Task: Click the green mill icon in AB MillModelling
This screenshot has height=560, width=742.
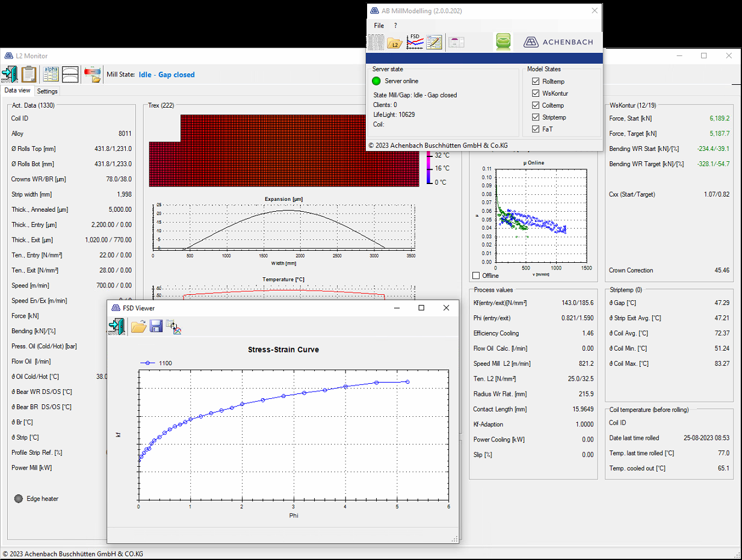Action: click(504, 42)
